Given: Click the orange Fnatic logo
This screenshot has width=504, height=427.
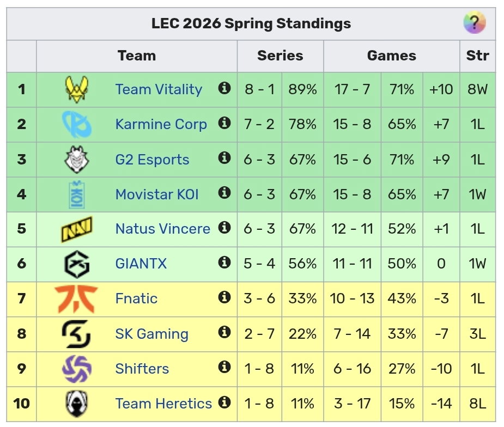Looking at the screenshot, I should (x=76, y=299).
